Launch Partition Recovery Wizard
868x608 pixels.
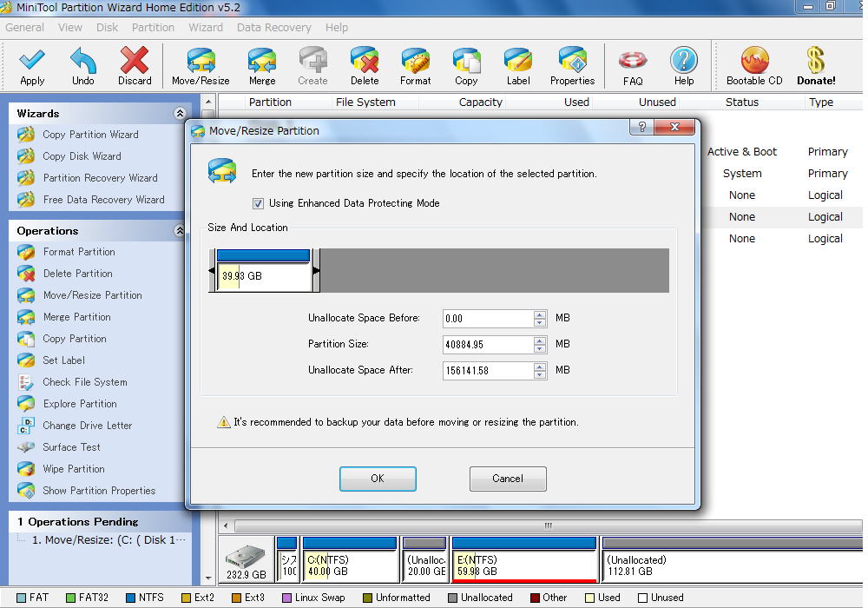(x=100, y=178)
